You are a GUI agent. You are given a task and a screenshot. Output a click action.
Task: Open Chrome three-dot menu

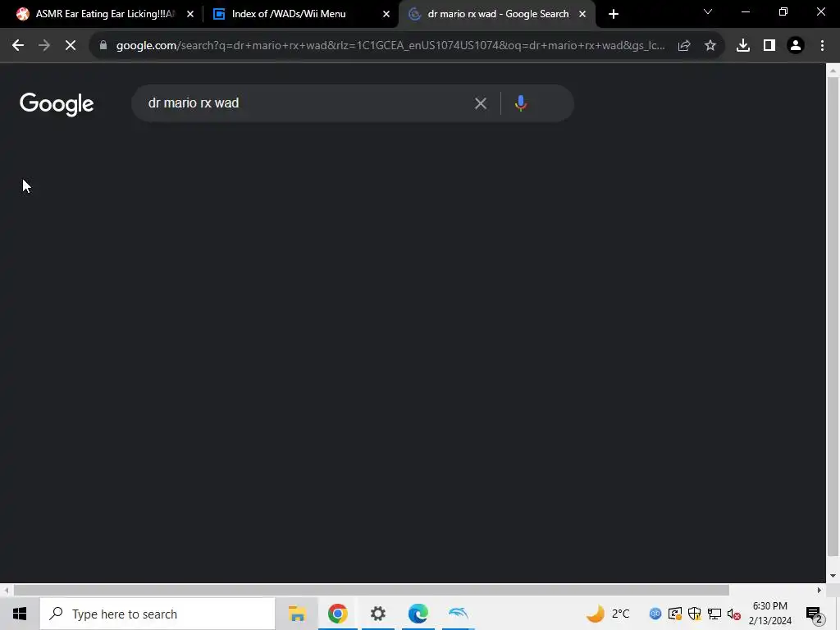[822, 46]
